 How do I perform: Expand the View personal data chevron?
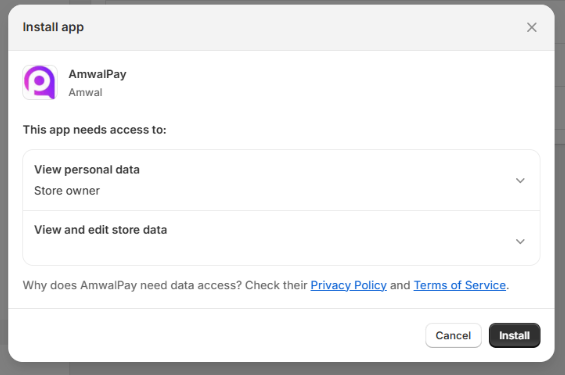tap(520, 180)
